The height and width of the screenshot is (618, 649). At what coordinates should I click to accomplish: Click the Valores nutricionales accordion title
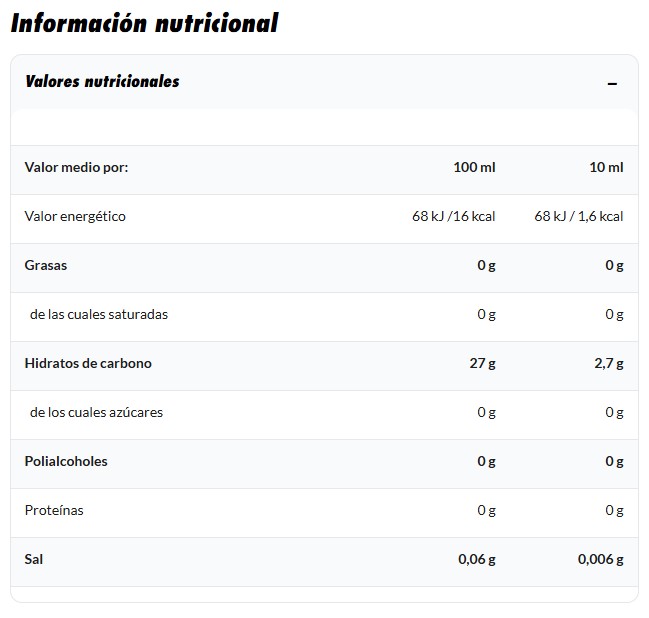coord(102,82)
